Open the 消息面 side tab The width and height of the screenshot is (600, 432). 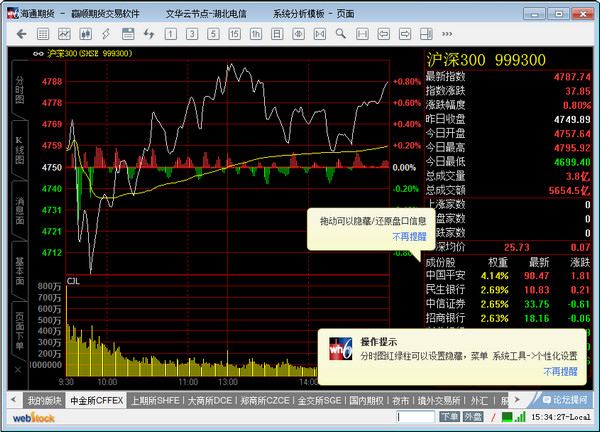point(20,210)
